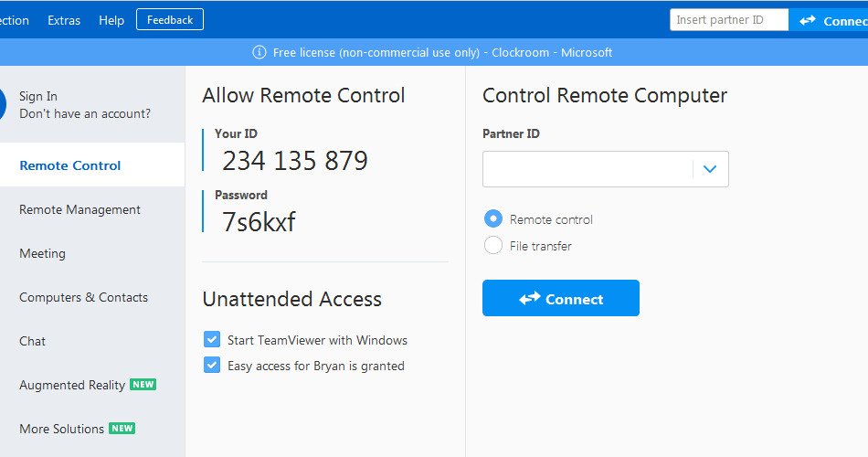
Task: Select the File transfer radio option
Action: point(493,245)
